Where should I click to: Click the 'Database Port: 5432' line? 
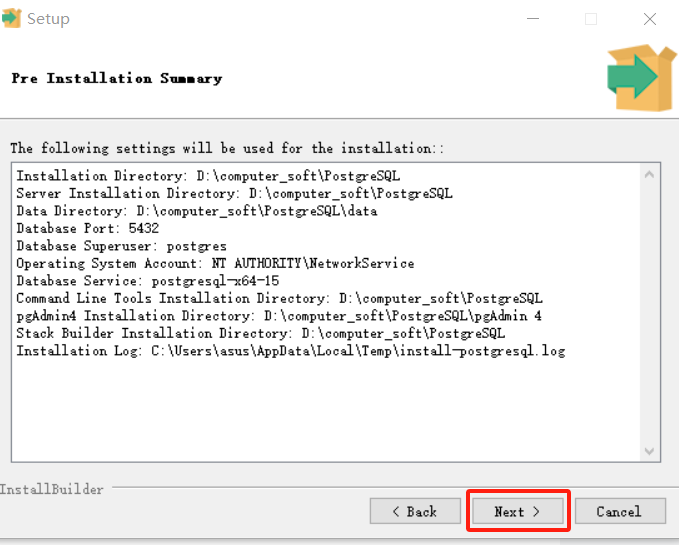(x=88, y=228)
